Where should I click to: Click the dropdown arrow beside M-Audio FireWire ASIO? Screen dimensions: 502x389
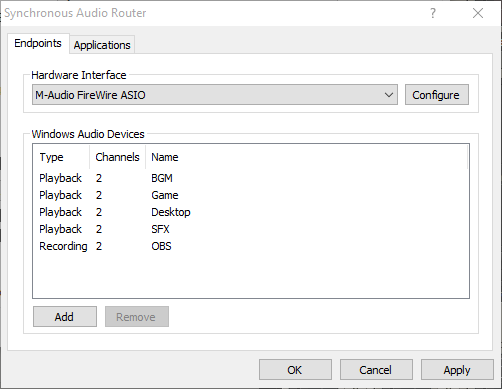click(389, 95)
